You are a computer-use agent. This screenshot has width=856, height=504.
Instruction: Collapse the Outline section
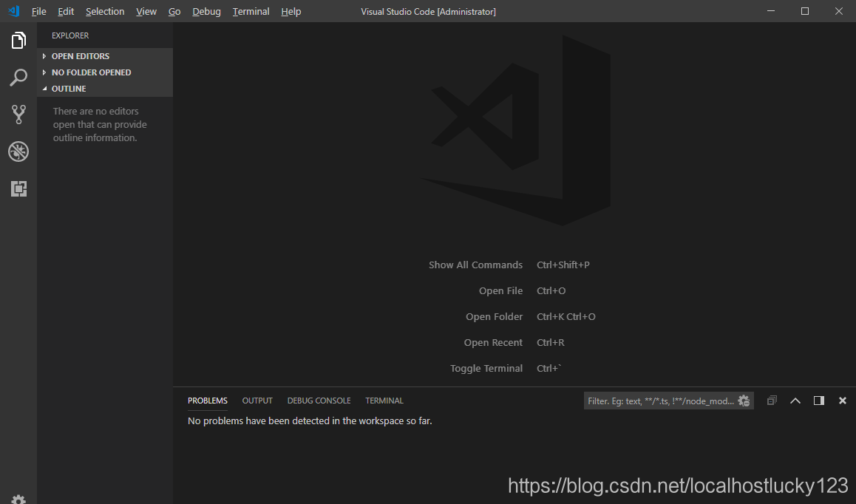click(105, 89)
